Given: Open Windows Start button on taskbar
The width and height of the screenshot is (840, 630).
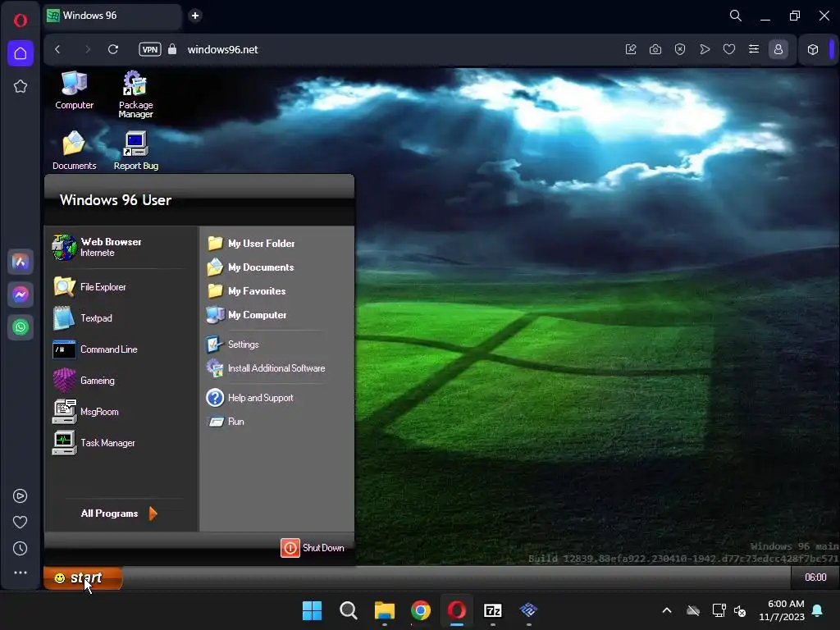Looking at the screenshot, I should click(313, 610).
